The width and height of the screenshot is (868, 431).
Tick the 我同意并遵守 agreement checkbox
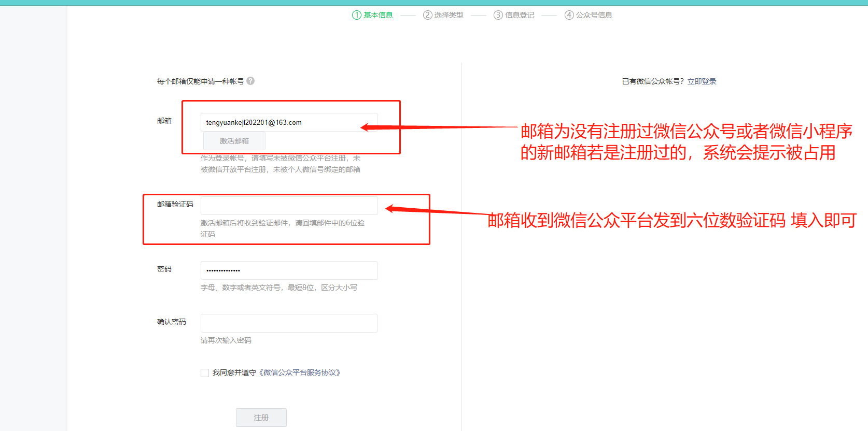click(205, 373)
